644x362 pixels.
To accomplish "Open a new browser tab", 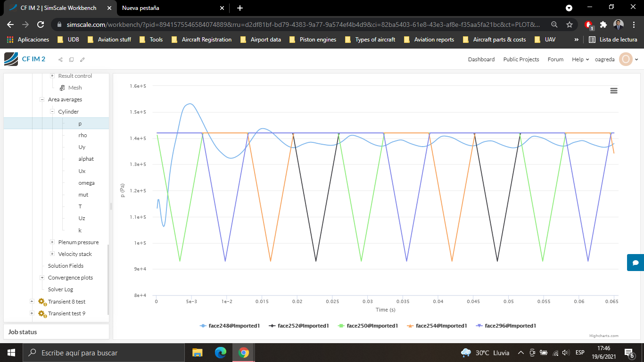I will [240, 8].
